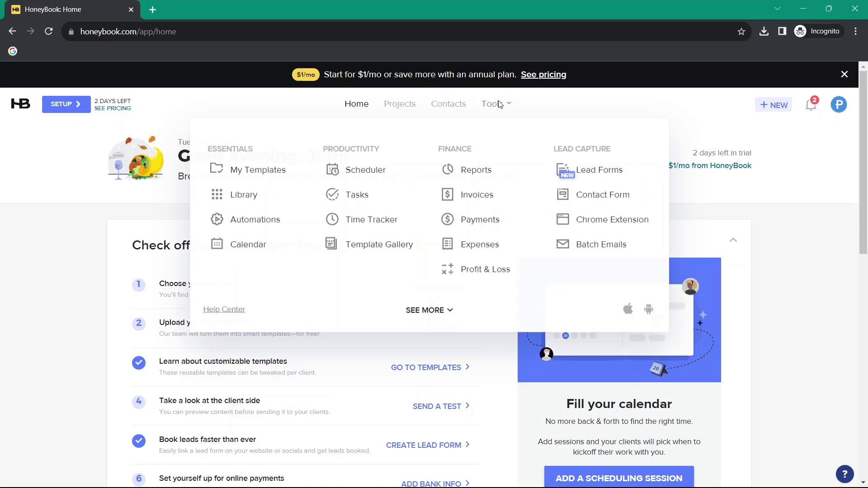Access the Calendar view
This screenshot has height=488, width=868.
[248, 244]
